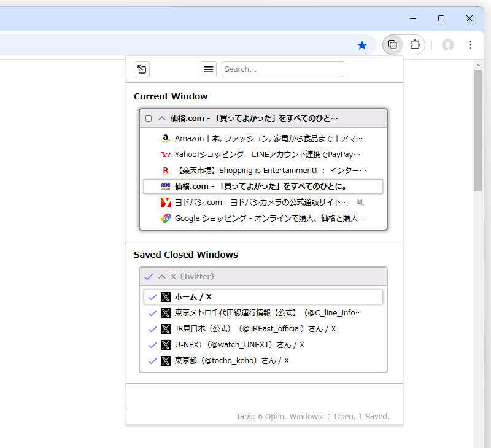Toggle checkmark beside 東京都 @tocho_koho
This screenshot has height=448, width=491.
tap(152, 361)
